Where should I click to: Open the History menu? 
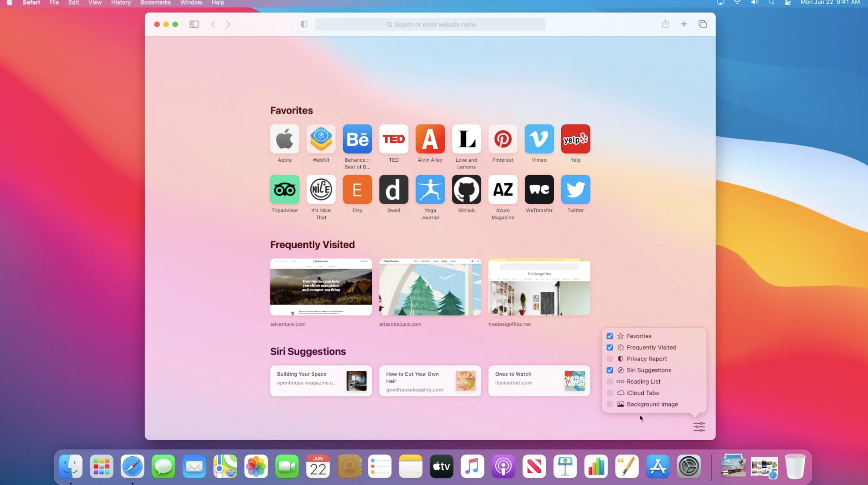[121, 3]
